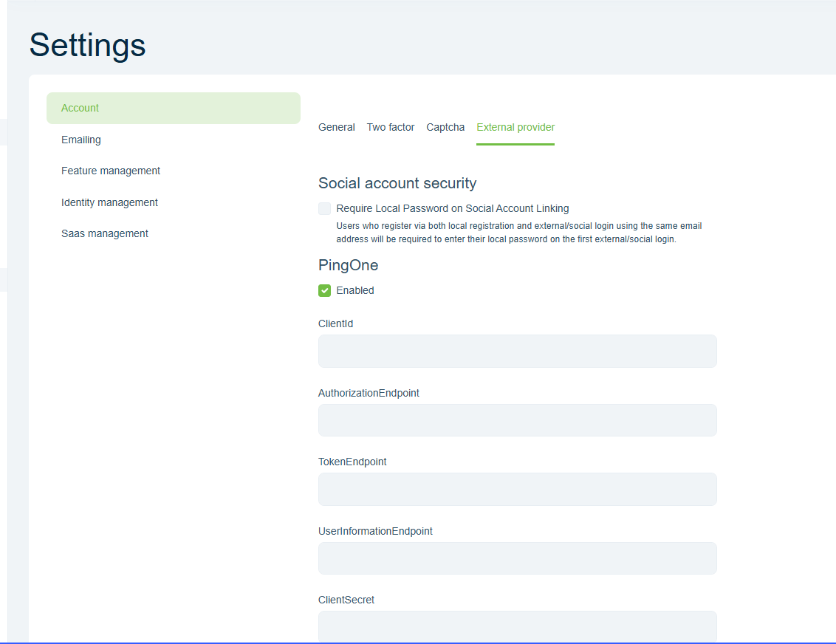Click the Settings page heading
The height and width of the screenshot is (644, 836).
[87, 45]
